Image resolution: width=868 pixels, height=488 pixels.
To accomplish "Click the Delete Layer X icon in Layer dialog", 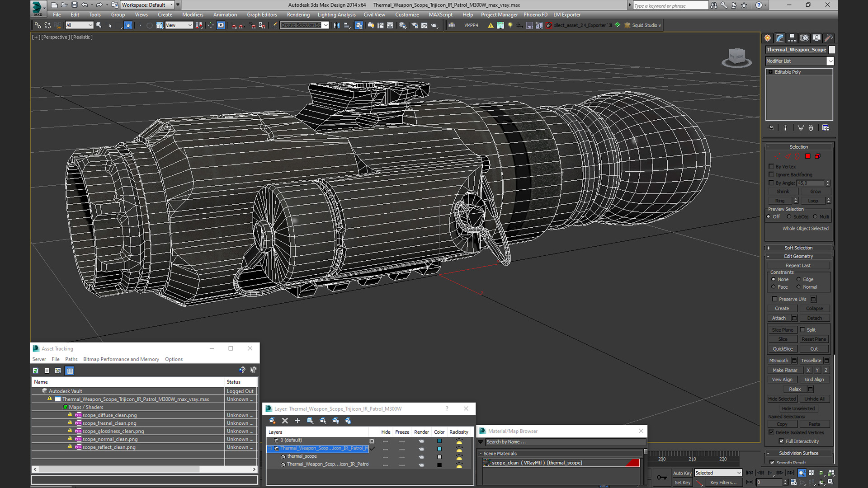I will [285, 421].
